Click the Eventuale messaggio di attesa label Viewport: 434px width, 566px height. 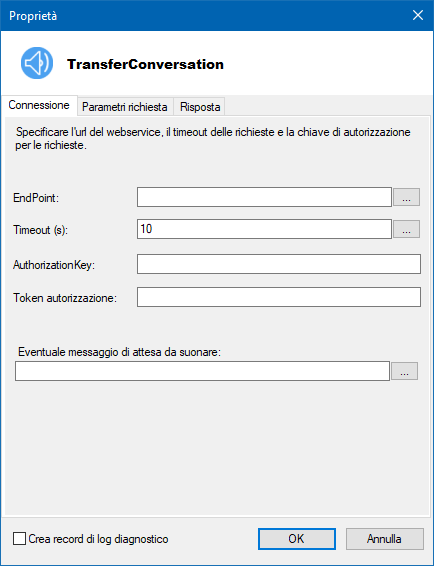click(x=120, y=352)
